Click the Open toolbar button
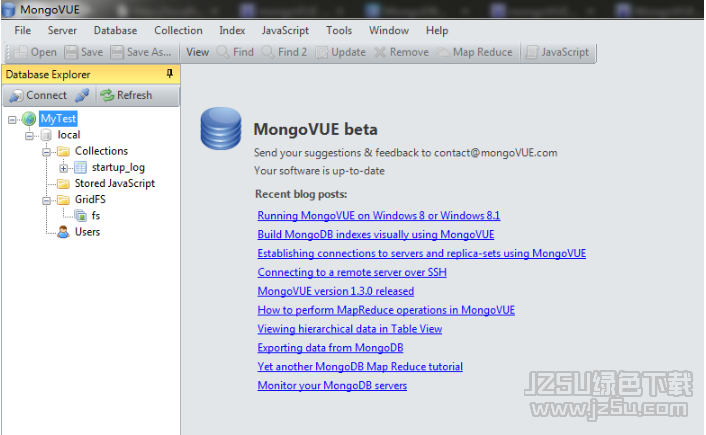This screenshot has height=435, width=706. coord(35,52)
